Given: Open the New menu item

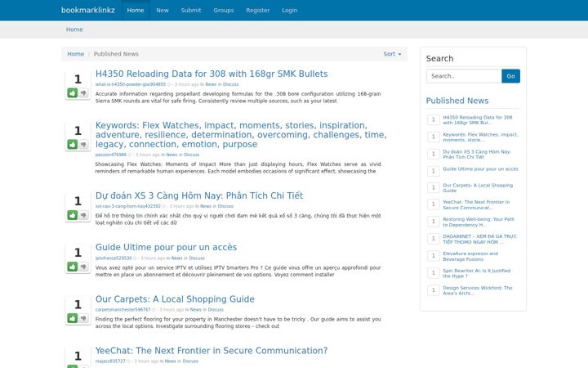Looking at the screenshot, I should 163,10.
